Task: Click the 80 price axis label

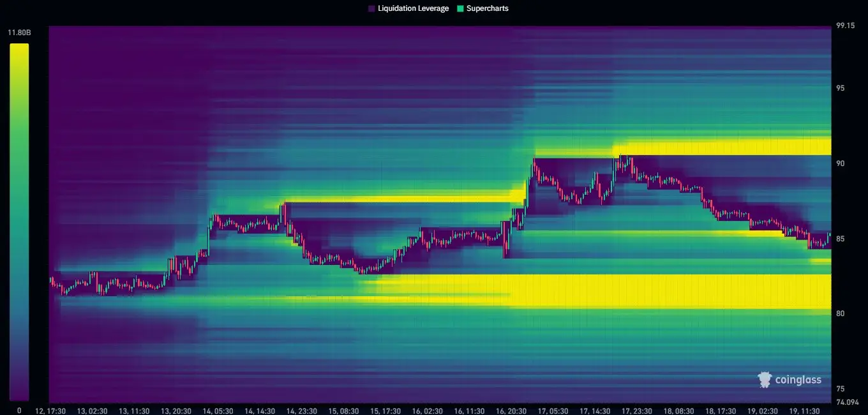Action: (841, 313)
